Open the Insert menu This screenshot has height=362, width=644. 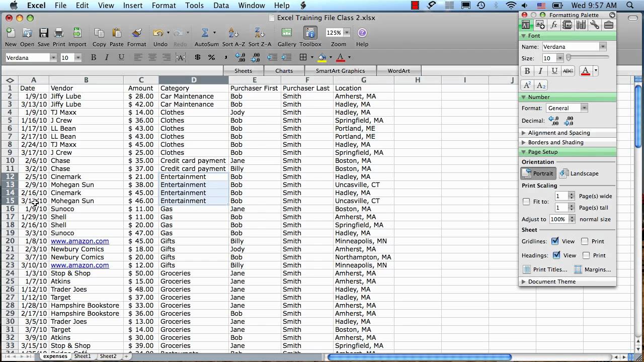pyautogui.click(x=133, y=6)
